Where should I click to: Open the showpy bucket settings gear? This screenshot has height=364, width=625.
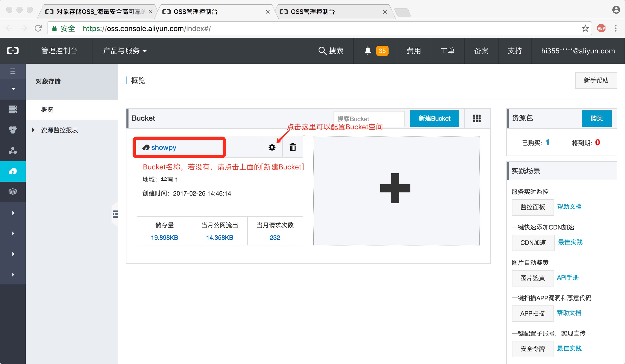pos(272,147)
